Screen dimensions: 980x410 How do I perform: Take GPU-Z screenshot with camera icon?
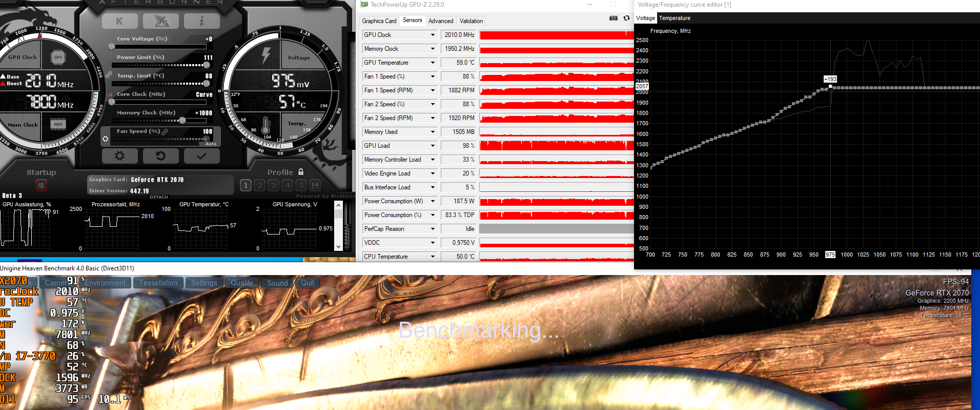[x=614, y=18]
